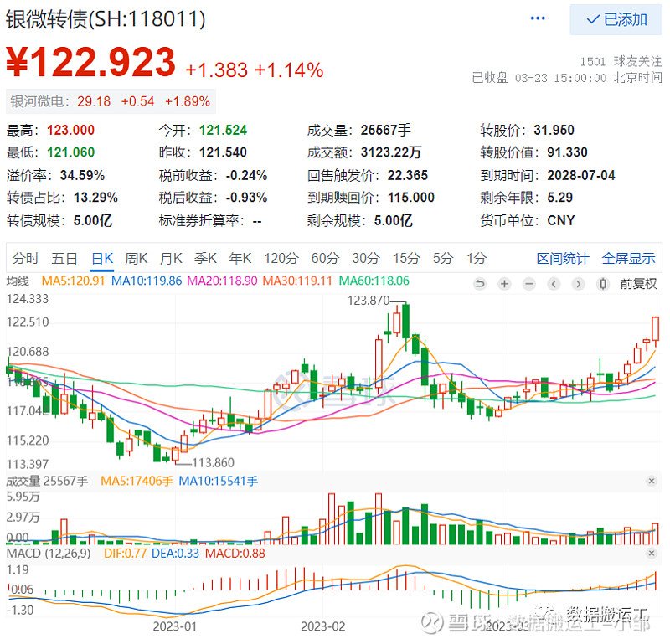Screen dimensions: 670x644
Task: Switch to the 5分 timeframe tab
Action: tap(443, 258)
